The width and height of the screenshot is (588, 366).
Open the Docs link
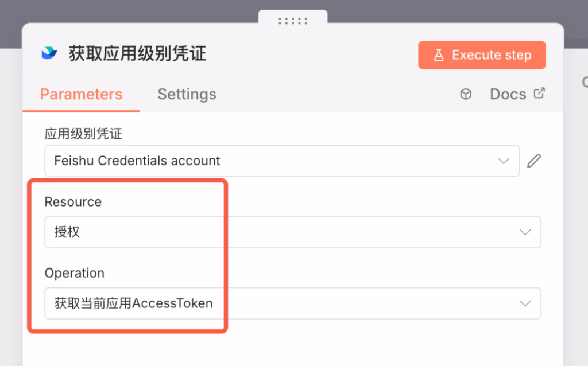(508, 94)
